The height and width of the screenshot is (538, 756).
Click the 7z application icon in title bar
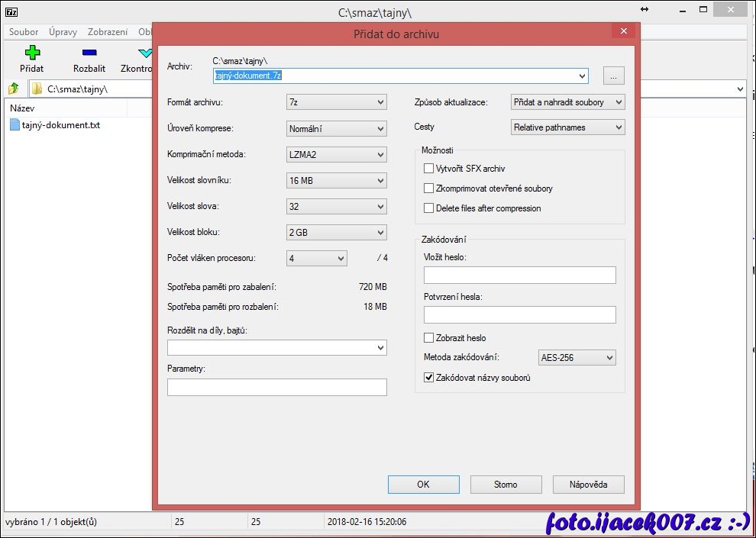point(11,11)
